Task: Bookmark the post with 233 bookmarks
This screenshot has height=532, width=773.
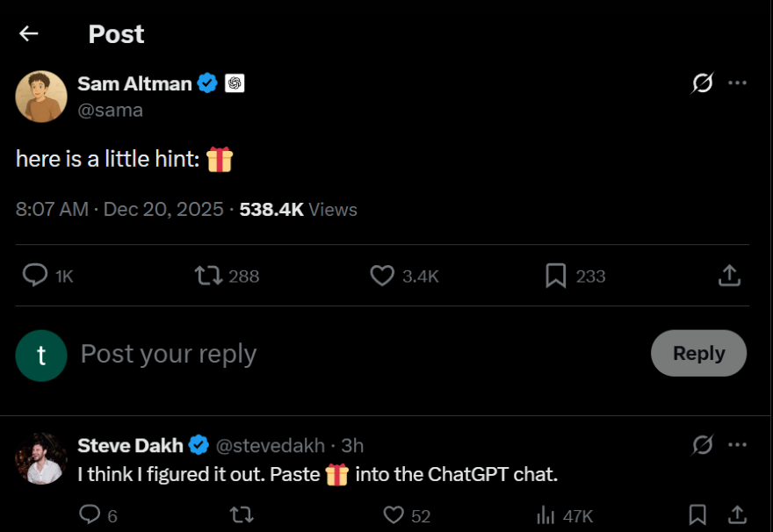Action: (x=555, y=276)
